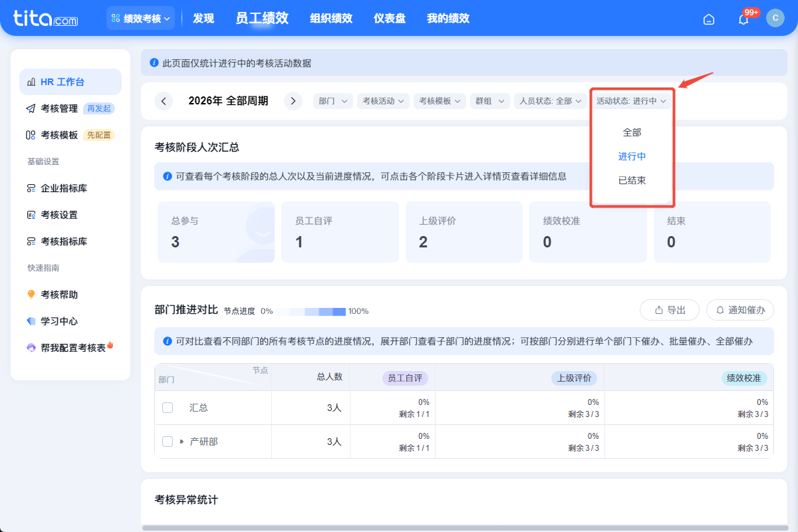Click the 2026年 全部周期 period label
The image size is (798, 532).
tap(228, 101)
